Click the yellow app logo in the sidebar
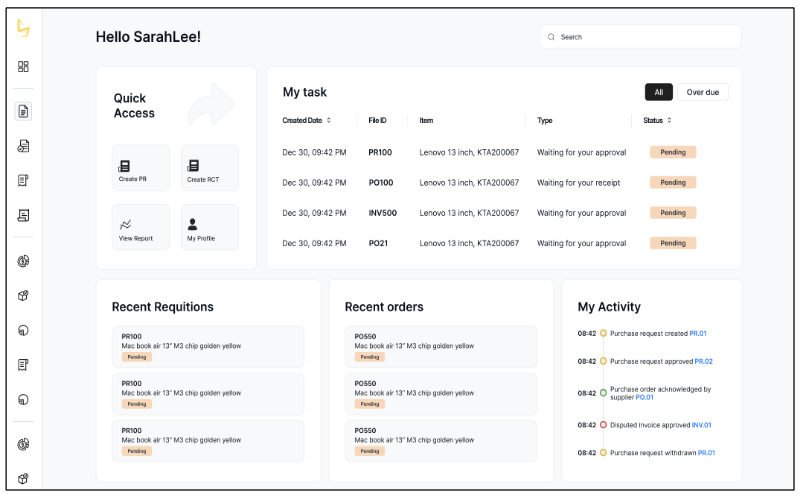The width and height of the screenshot is (801, 499). click(23, 28)
